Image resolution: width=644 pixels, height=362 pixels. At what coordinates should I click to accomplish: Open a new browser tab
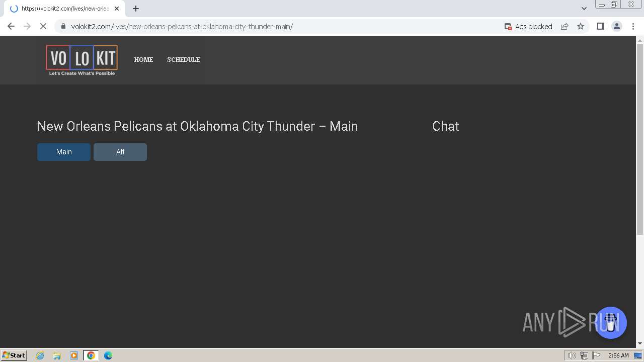click(136, 9)
